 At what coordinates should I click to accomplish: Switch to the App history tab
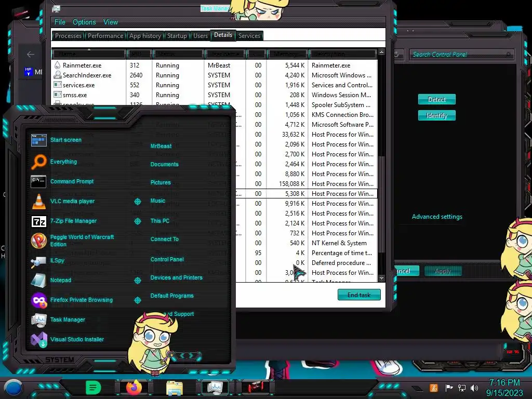tap(145, 36)
